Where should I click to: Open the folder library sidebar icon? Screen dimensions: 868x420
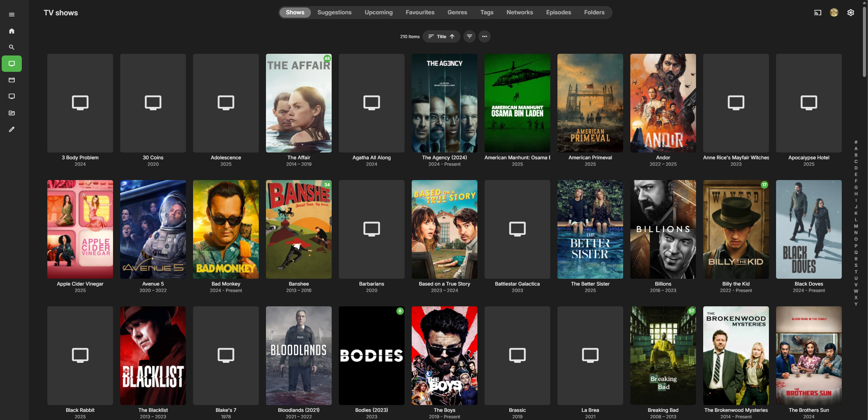(x=12, y=113)
